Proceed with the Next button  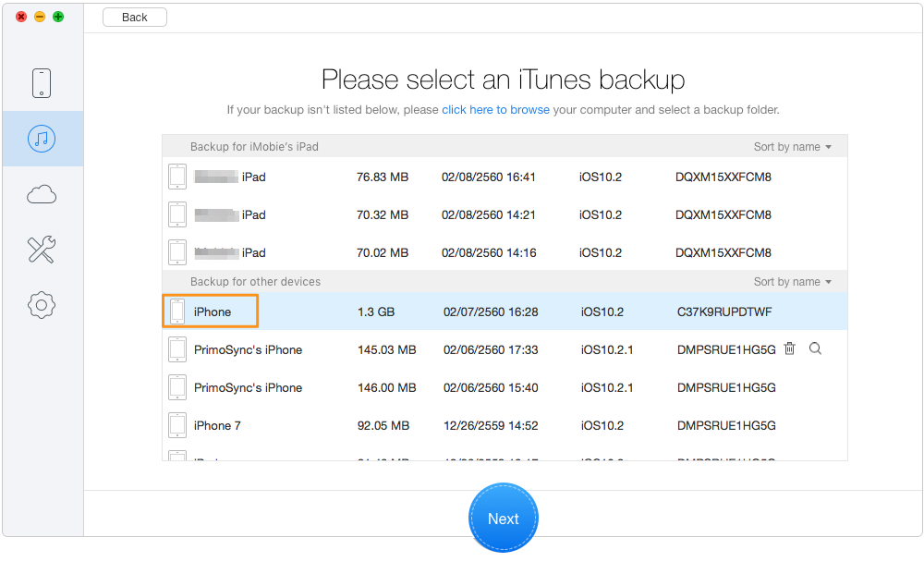(x=504, y=518)
